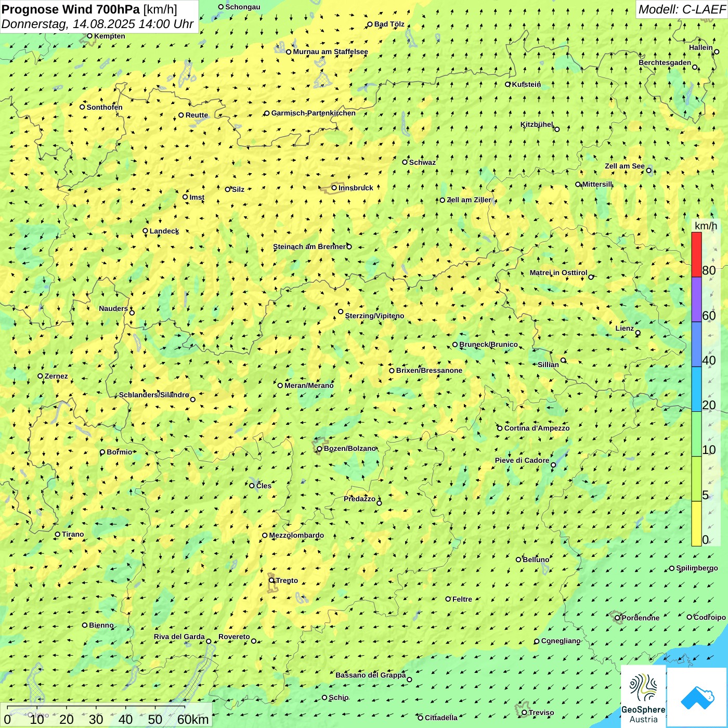Click the '60km' scale bar label

[193, 719]
